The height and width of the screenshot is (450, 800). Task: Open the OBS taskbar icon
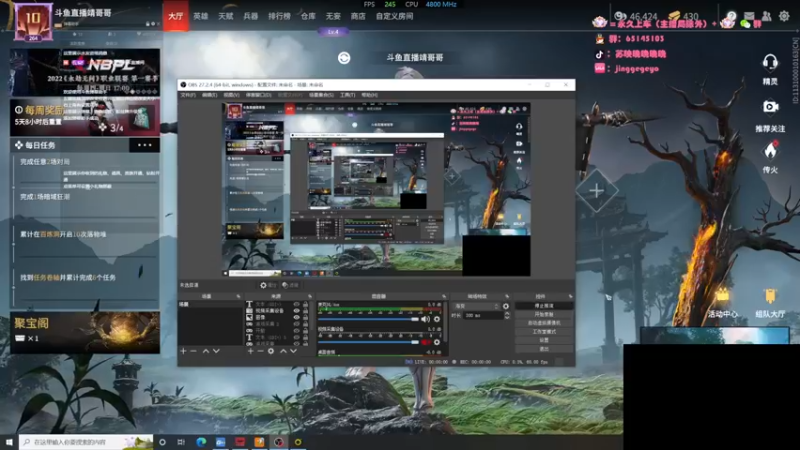[x=279, y=442]
